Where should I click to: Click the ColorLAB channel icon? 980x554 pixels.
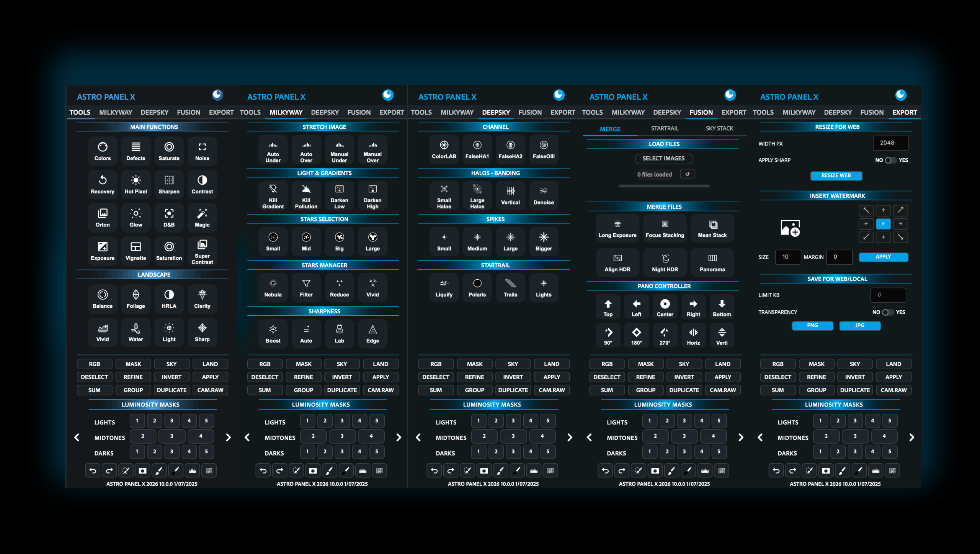444,149
